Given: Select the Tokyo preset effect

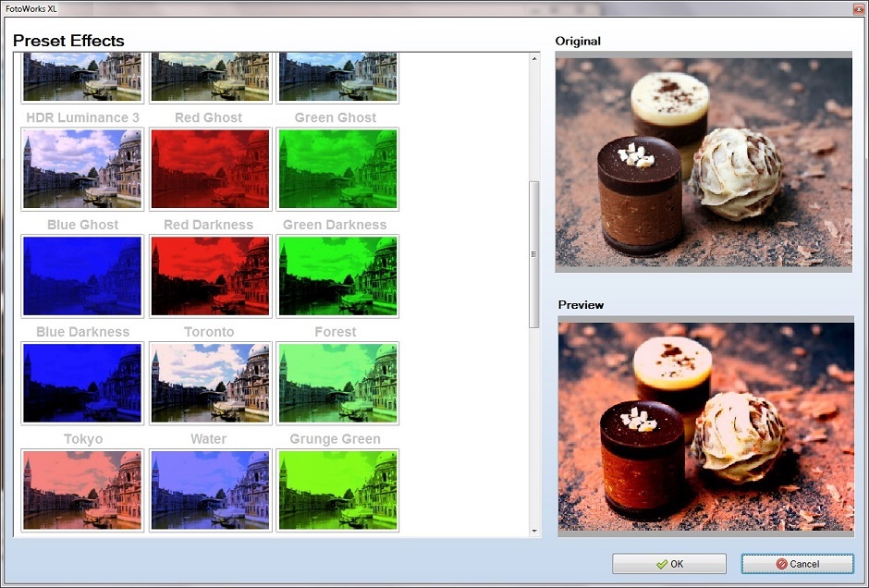Looking at the screenshot, I should click(x=82, y=490).
